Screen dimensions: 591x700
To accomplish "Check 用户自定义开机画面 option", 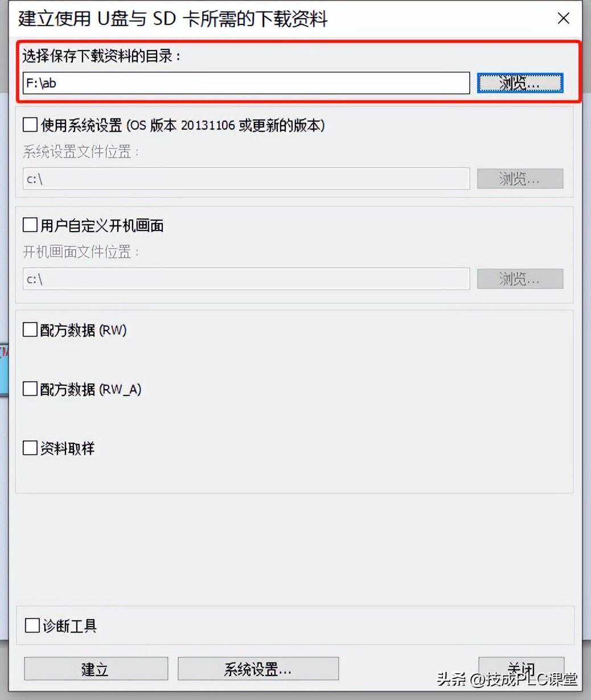I will point(30,225).
